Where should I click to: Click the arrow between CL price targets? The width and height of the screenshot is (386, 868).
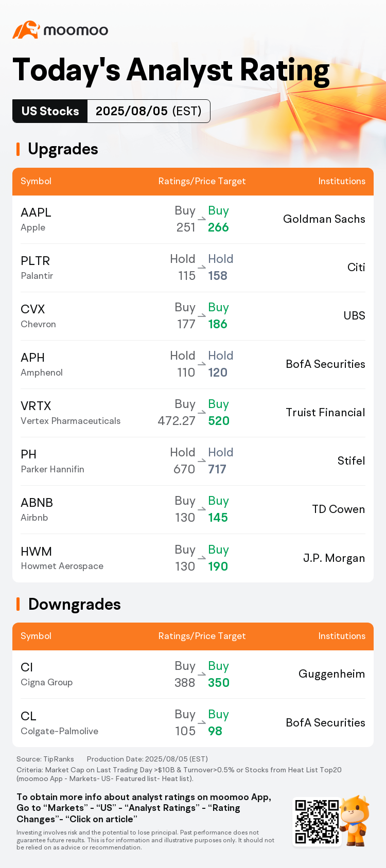[x=202, y=723]
